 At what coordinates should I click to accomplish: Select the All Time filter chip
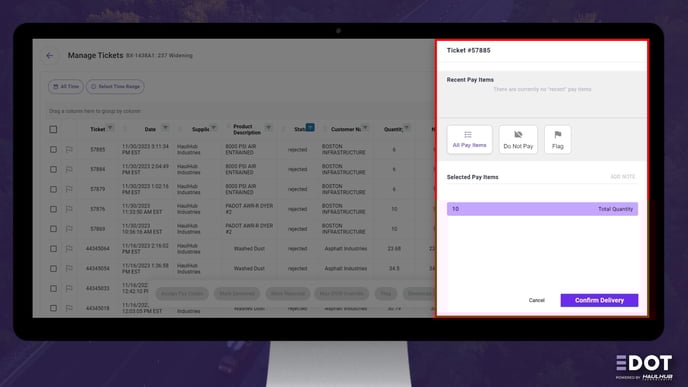coord(66,86)
